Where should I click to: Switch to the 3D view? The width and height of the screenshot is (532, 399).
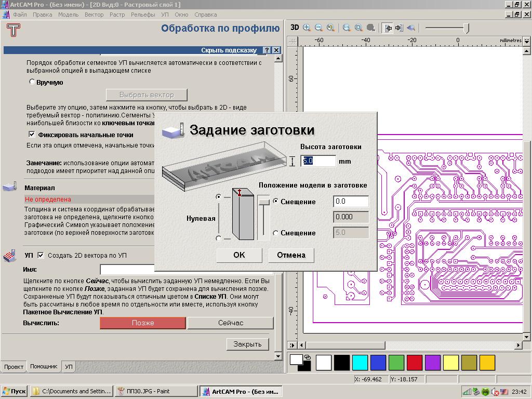[x=295, y=28]
